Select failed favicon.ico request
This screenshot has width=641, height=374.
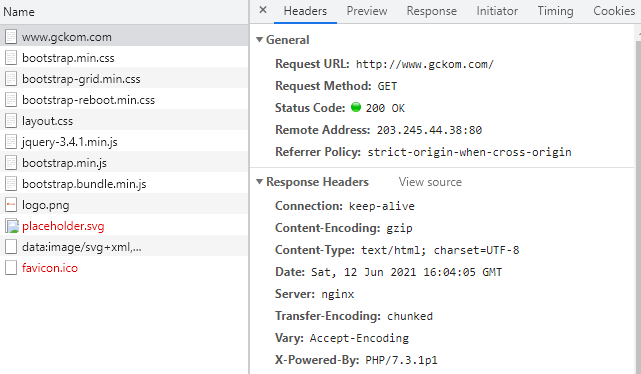[x=124, y=268]
